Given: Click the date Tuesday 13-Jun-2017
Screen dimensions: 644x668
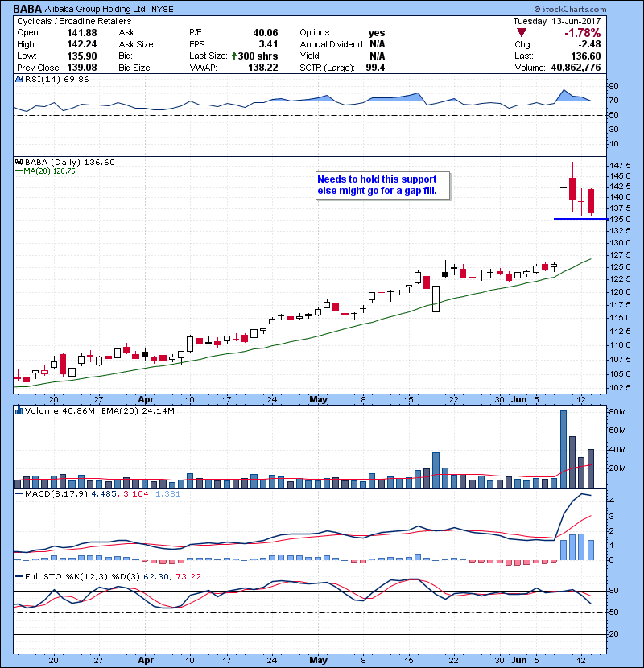Looking at the screenshot, I should coord(556,21).
